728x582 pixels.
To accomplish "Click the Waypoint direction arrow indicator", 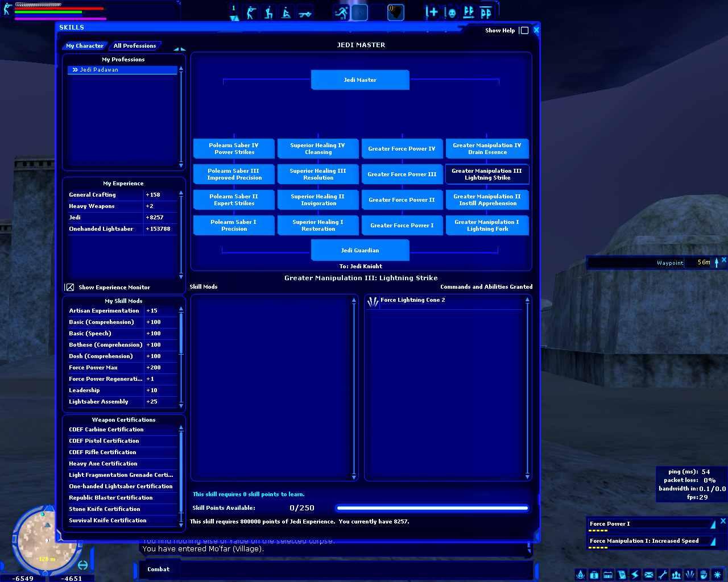I will pos(717,262).
